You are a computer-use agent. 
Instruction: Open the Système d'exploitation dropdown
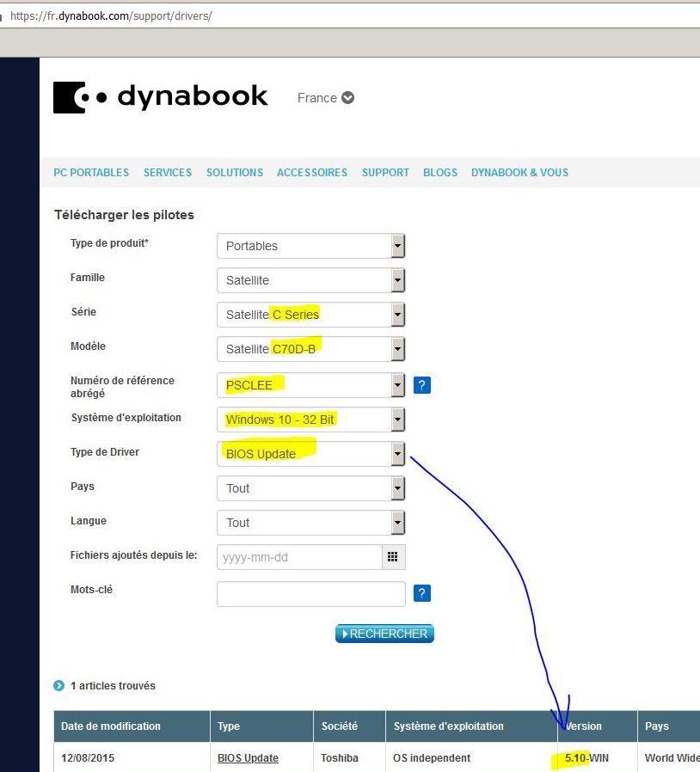click(310, 420)
